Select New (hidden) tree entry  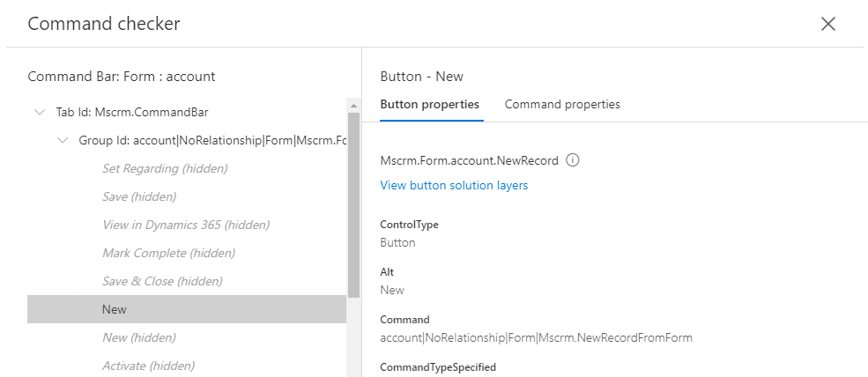click(x=138, y=337)
